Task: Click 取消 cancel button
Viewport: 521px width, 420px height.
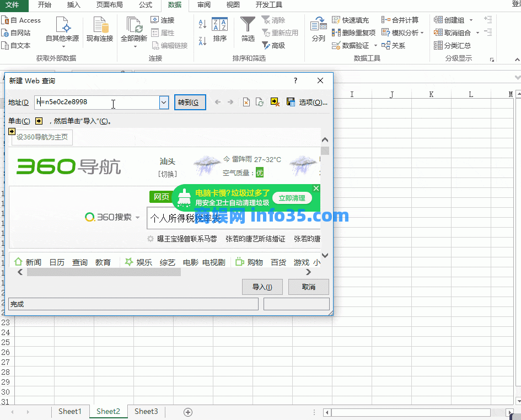Action: tap(309, 287)
